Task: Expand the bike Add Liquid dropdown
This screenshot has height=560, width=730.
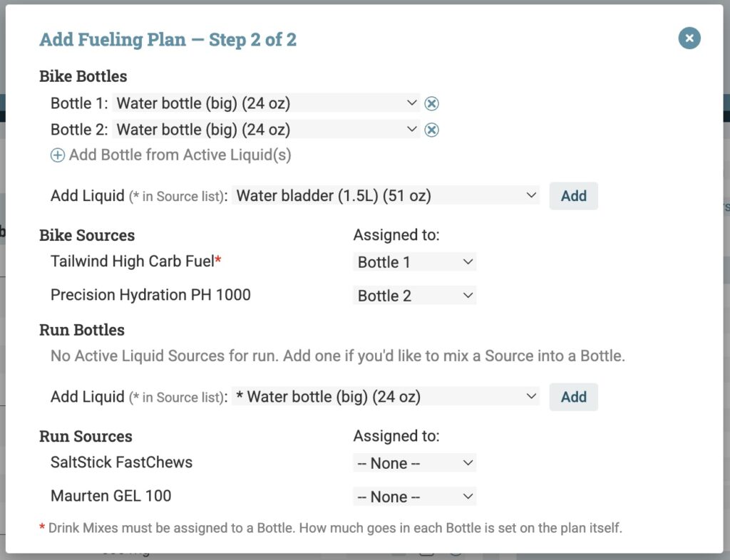Action: [x=386, y=195]
